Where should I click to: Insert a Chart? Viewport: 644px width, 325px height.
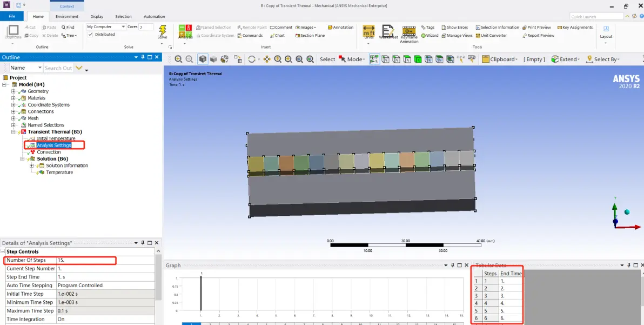(277, 35)
